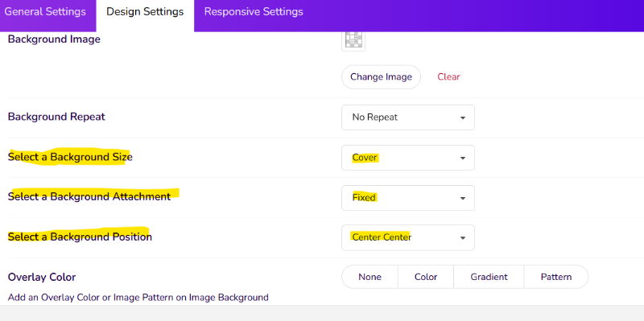Open the Design Settings tab
Image resolution: width=644 pixels, height=321 pixels.
145,12
